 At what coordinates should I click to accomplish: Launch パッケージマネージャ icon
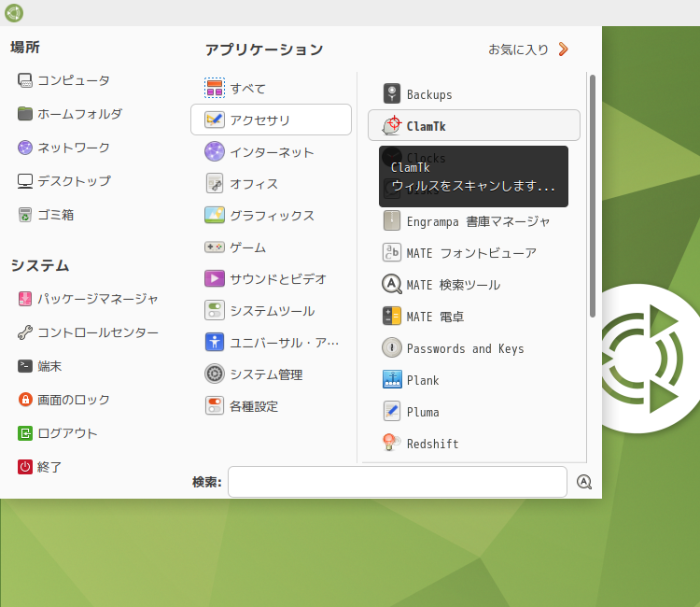25,299
